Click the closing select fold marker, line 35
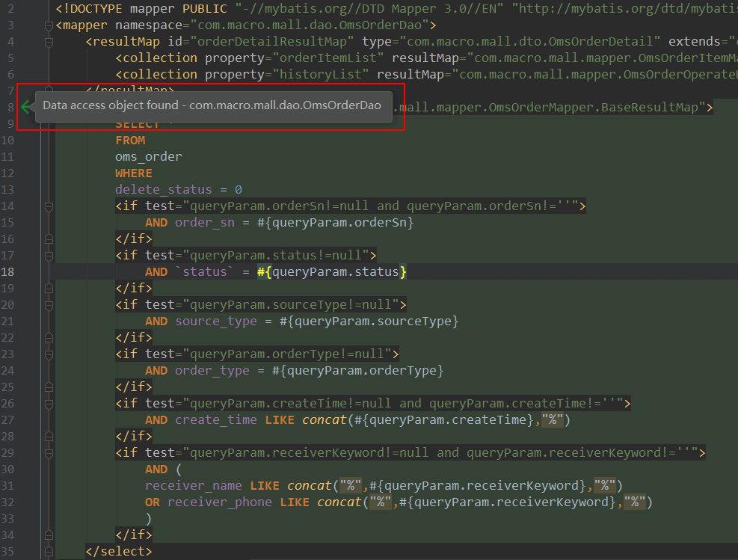738x560 pixels. click(x=49, y=552)
